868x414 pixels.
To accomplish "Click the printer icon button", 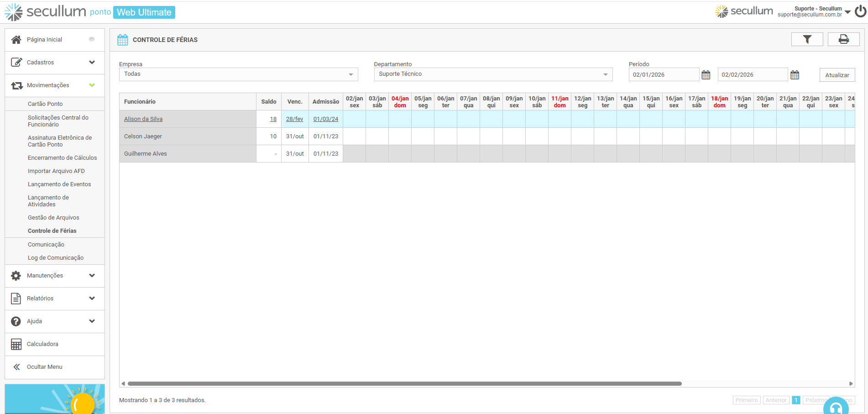I will (843, 40).
